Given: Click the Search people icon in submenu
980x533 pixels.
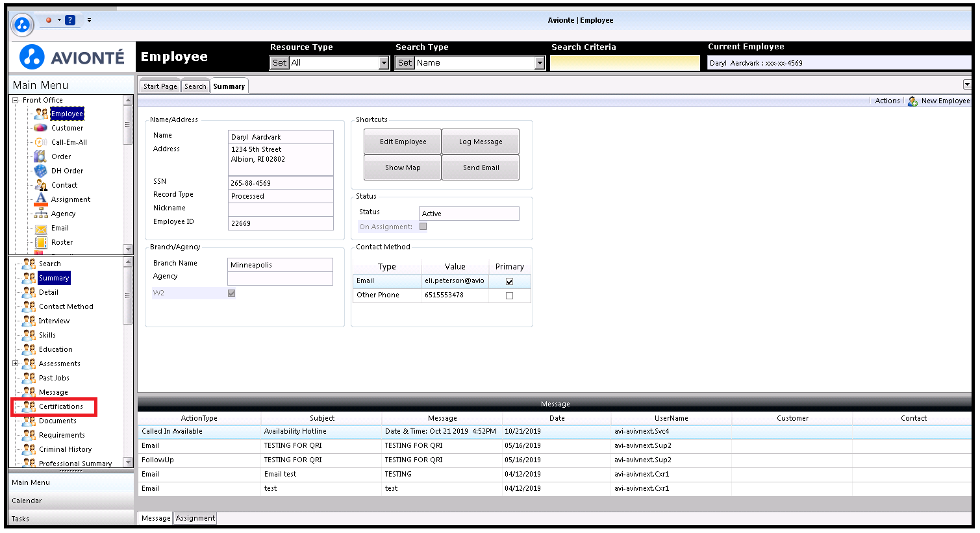Looking at the screenshot, I should point(29,264).
